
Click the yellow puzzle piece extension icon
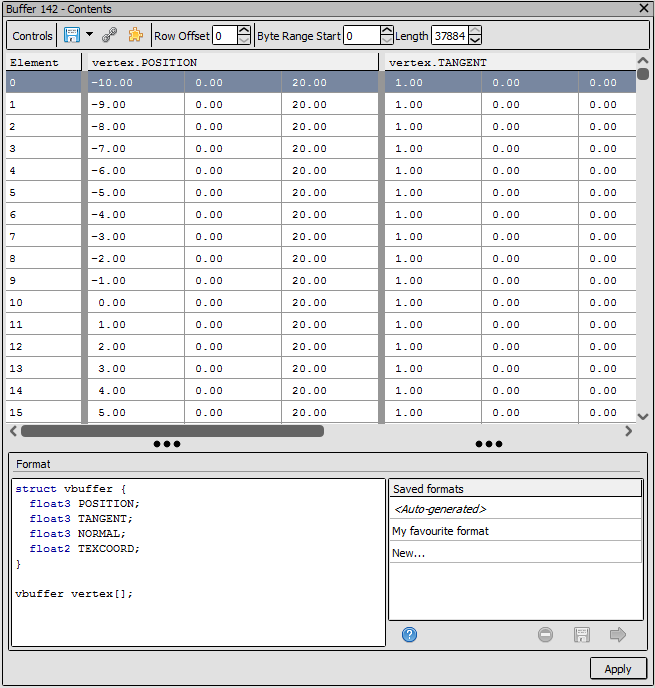[x=135, y=35]
